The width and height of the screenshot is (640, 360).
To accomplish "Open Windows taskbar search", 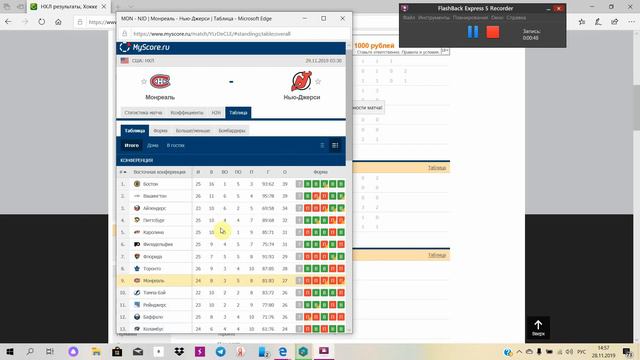I will tap(30, 351).
